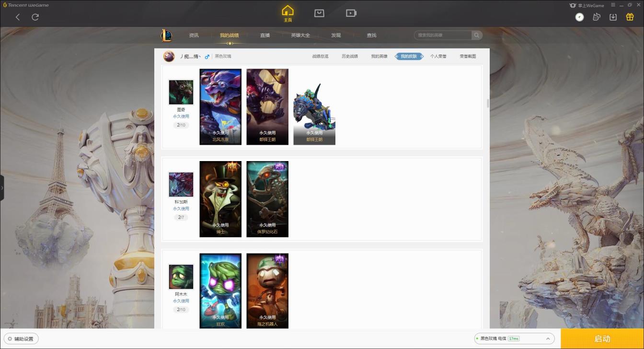
Task: Switch to the 历史战绩 tab
Action: [350, 57]
